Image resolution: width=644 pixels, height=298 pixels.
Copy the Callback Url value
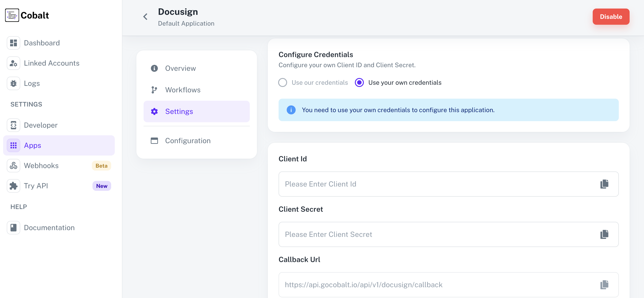[604, 285]
